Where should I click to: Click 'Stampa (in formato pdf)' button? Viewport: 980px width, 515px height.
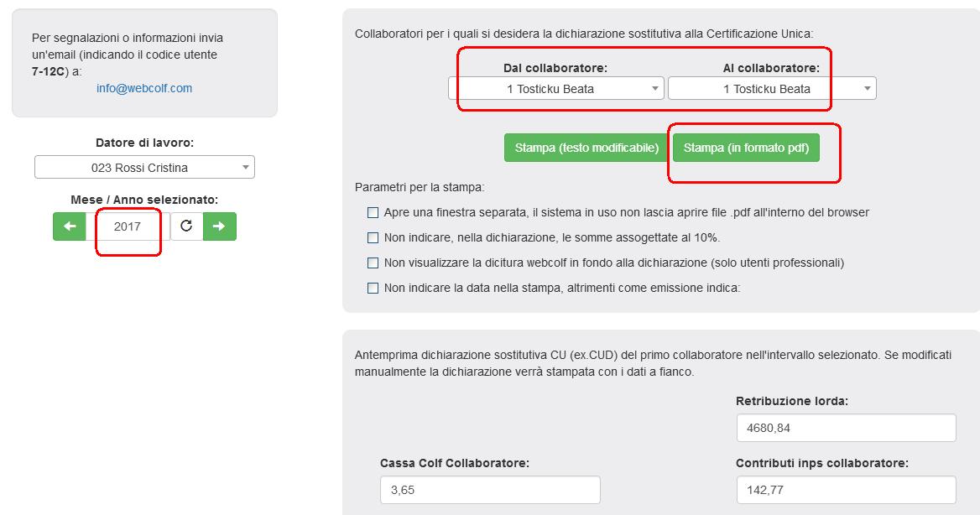point(746,148)
